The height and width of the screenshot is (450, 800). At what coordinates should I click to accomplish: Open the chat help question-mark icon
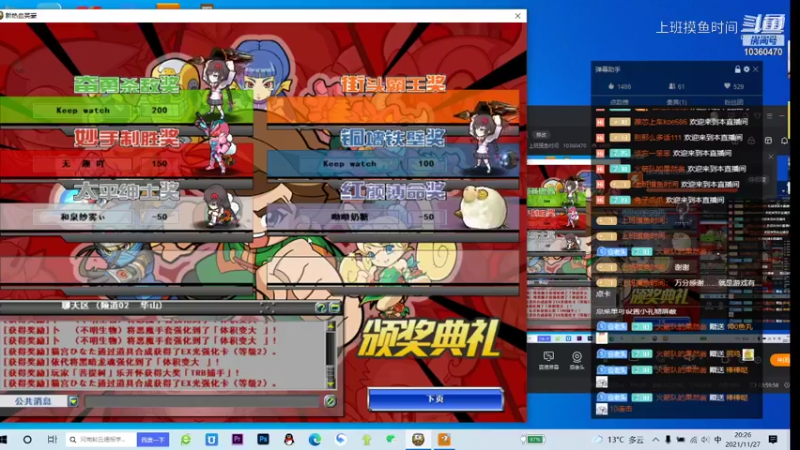tap(320, 307)
